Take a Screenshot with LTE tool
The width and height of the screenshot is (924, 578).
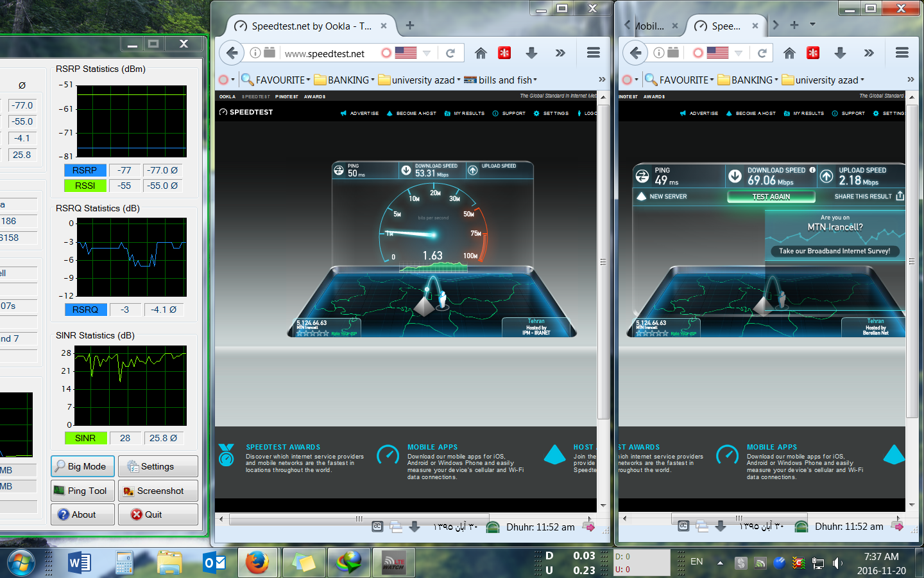coord(158,491)
